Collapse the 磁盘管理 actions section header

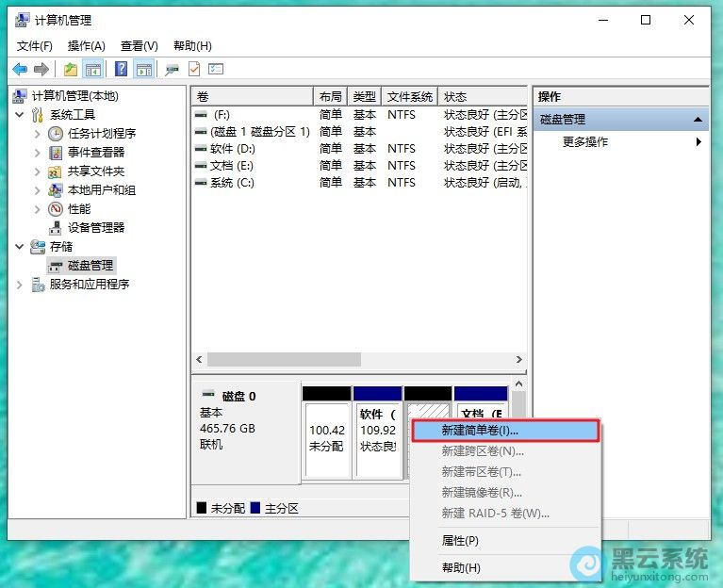(698, 120)
